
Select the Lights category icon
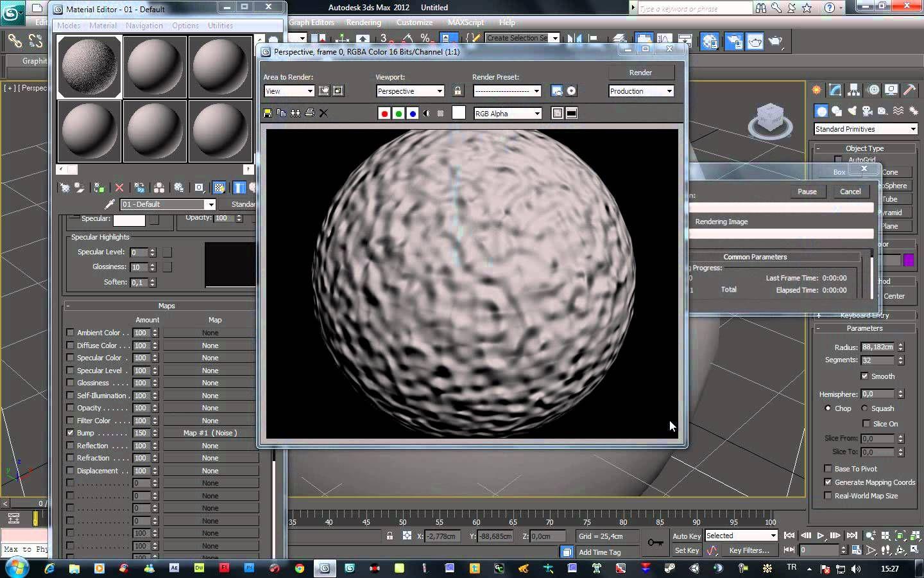851,111
